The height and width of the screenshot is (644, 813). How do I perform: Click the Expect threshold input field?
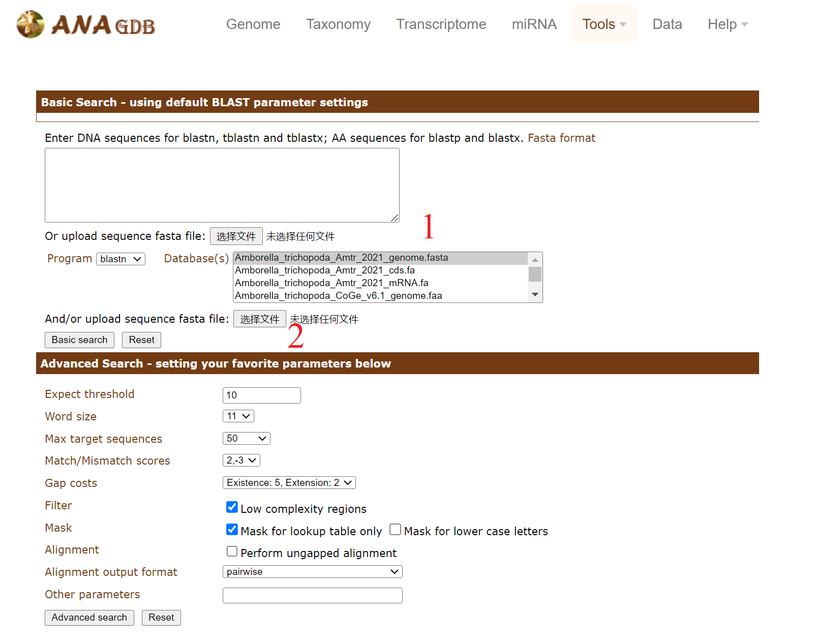click(x=261, y=395)
